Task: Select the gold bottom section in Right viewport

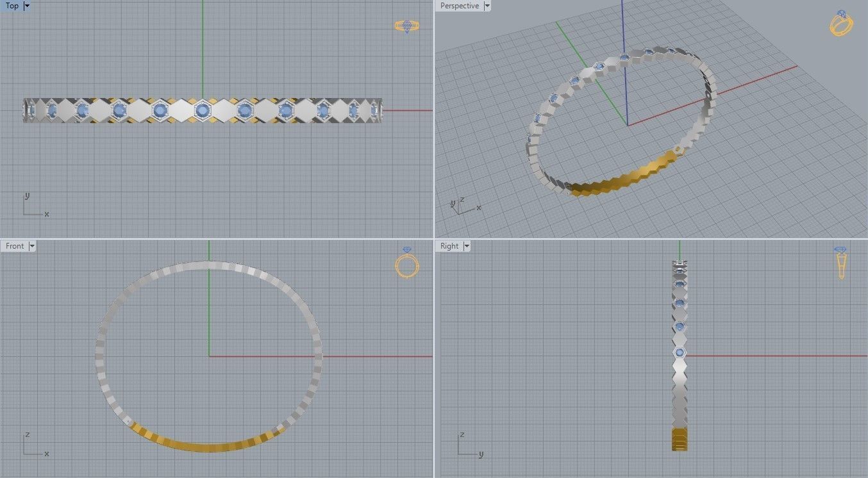Action: pyautogui.click(x=680, y=440)
